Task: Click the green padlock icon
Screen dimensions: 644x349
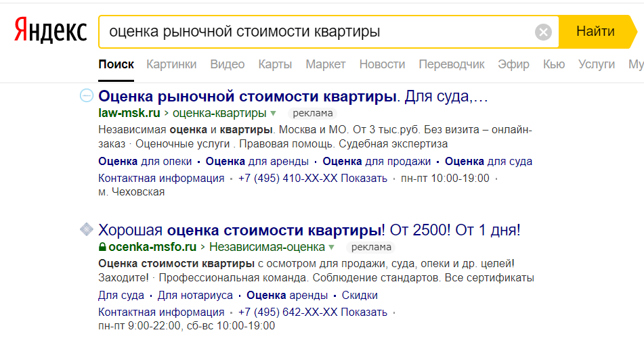Action: 102,247
